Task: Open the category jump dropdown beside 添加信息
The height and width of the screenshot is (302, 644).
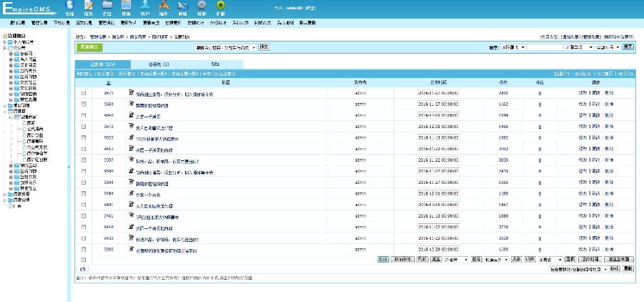Action: 225,48
